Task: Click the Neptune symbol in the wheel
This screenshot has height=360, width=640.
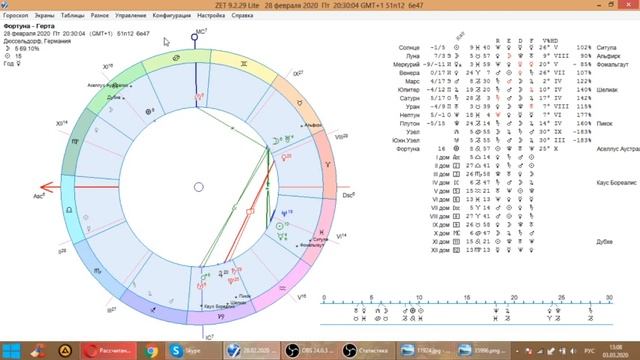Action: click(284, 213)
